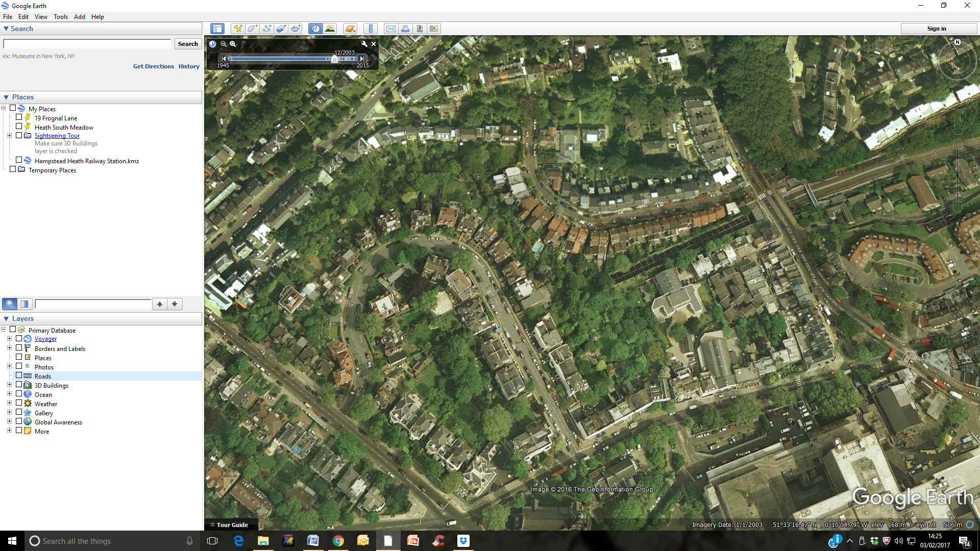Open the Sightseeing Tour link

coord(57,136)
